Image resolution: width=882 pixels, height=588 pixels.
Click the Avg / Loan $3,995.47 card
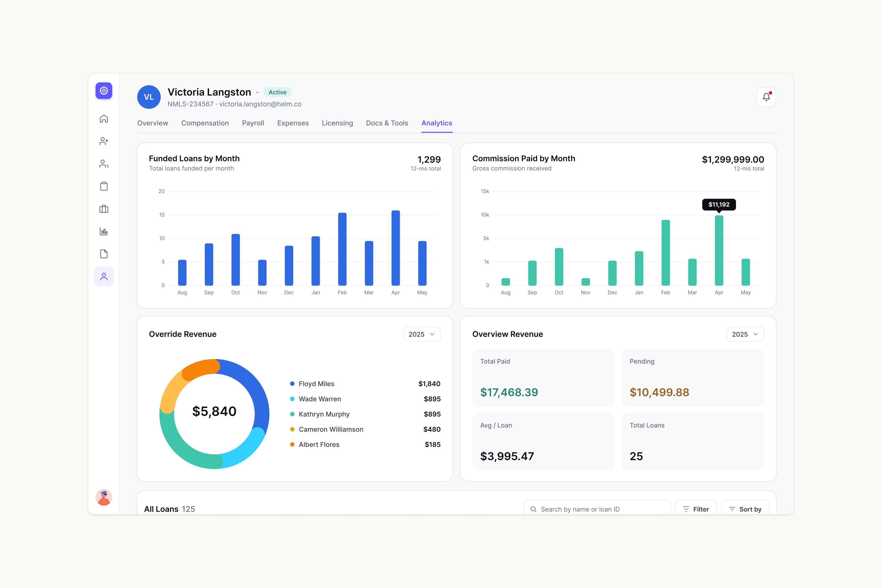[543, 442]
